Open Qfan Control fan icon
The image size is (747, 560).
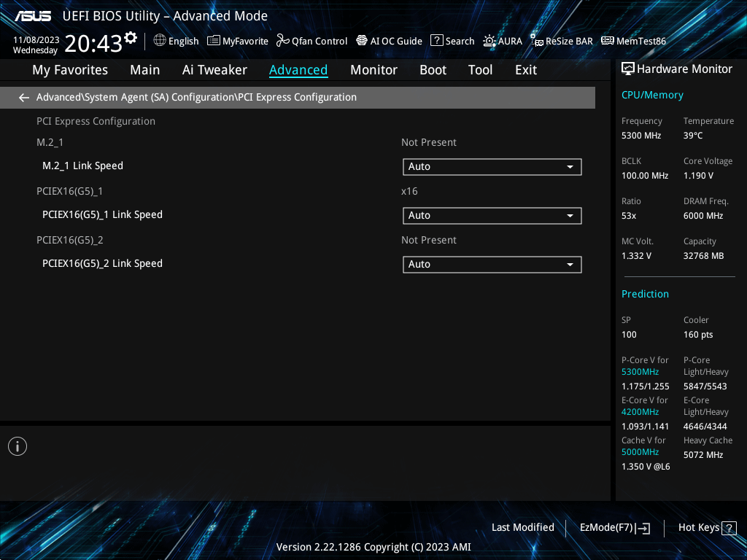pos(283,41)
